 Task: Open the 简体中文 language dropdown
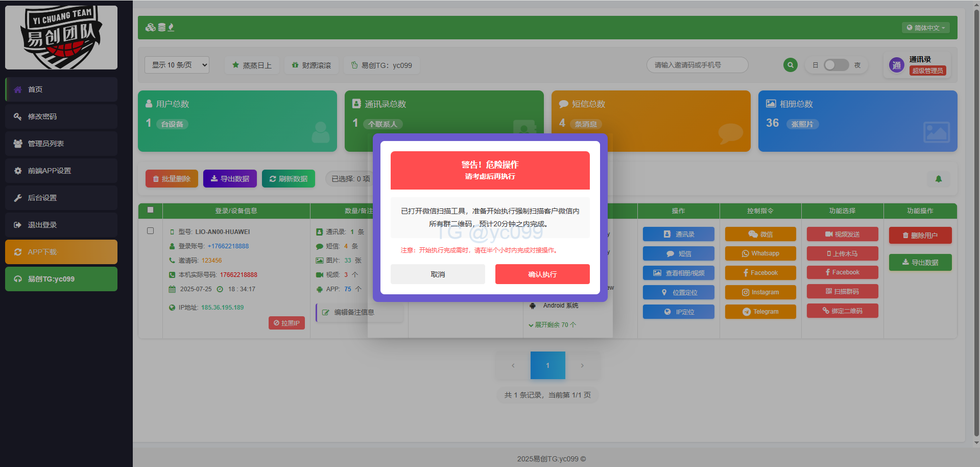(925, 28)
